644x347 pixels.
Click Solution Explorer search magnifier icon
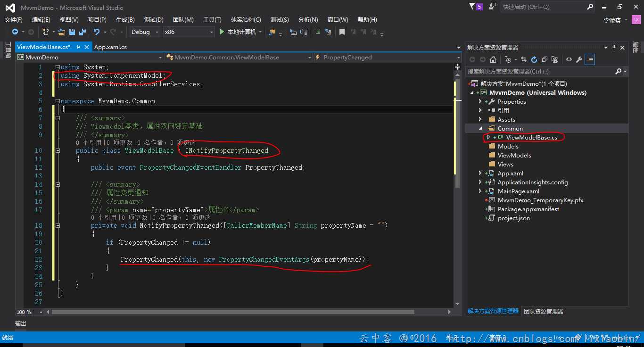(x=619, y=72)
